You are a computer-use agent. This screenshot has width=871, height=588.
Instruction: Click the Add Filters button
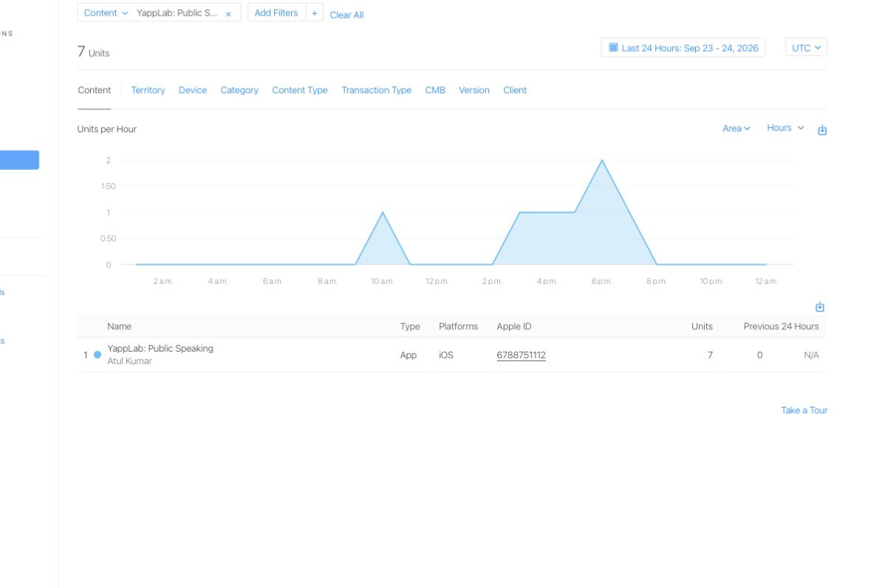click(x=276, y=13)
